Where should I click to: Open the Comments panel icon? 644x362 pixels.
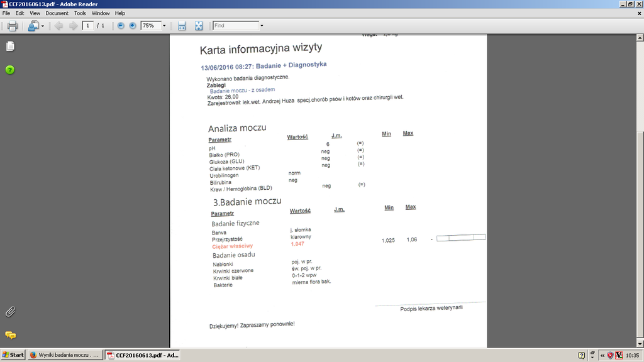pyautogui.click(x=10, y=335)
